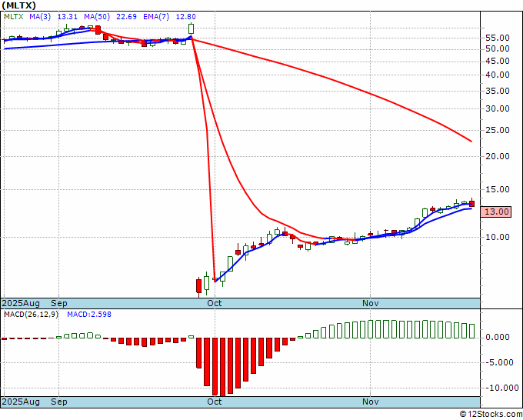
Task: Click the 30.00 price axis label
Action: click(x=498, y=108)
